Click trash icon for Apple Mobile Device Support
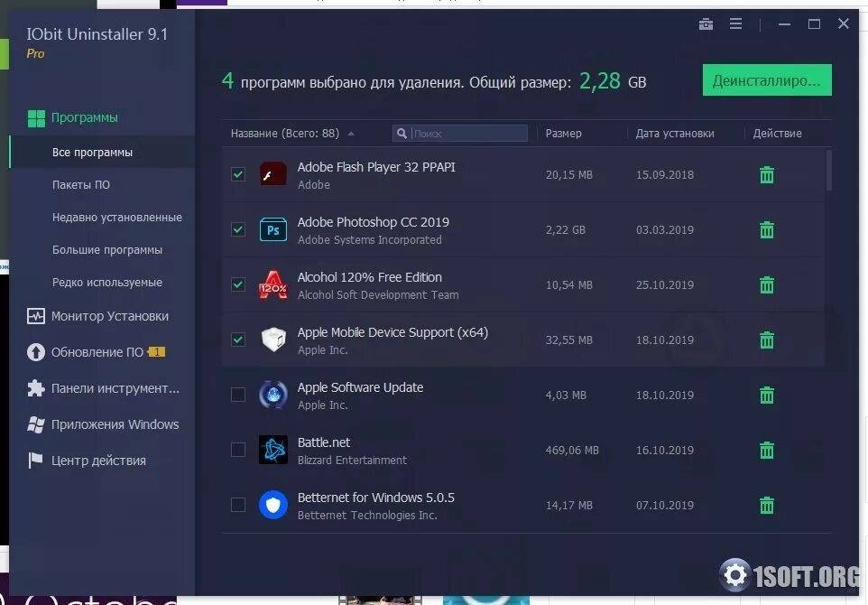 [767, 340]
